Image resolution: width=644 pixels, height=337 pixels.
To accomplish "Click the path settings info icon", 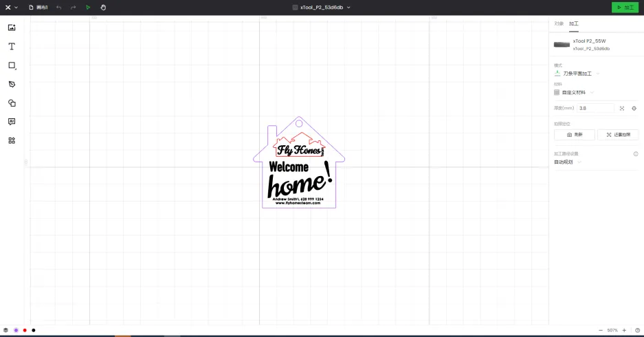I will coord(636,153).
